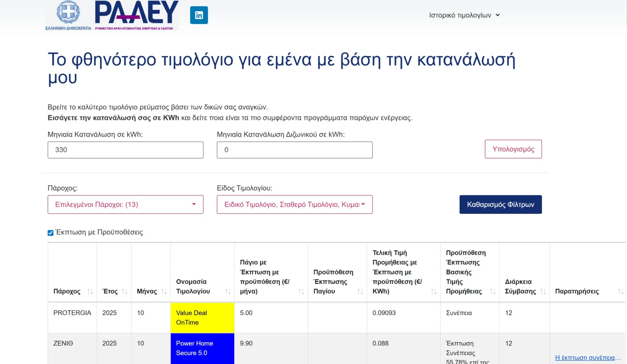627x364 pixels.
Task: Sort by Προϋπόθεση Έκπτωσης Παγίου column
Action: point(361,291)
